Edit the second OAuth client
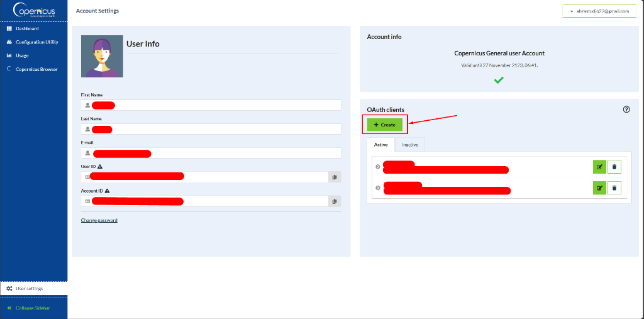Viewport: 644px width, 319px height. click(x=599, y=187)
